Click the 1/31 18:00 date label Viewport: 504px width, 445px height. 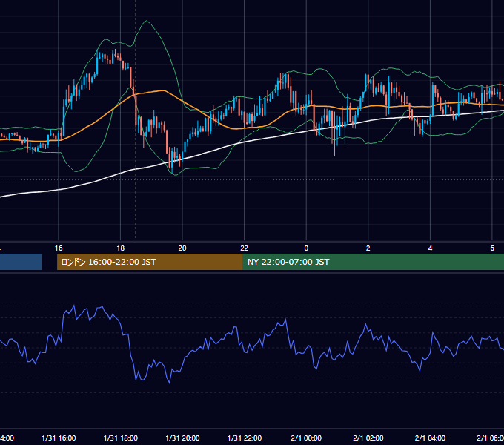pos(121,438)
